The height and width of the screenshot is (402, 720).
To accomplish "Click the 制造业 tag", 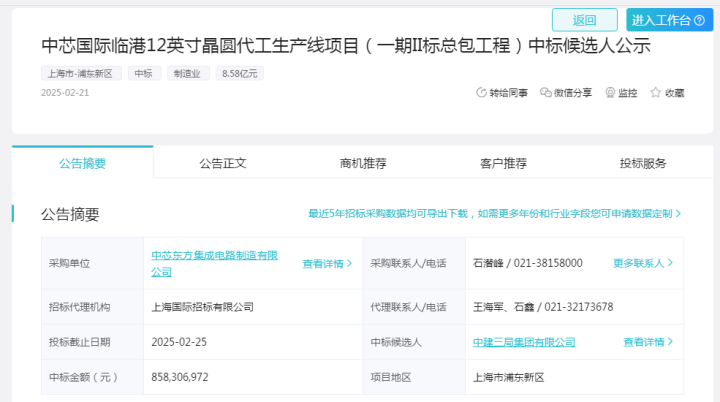I will (188, 74).
